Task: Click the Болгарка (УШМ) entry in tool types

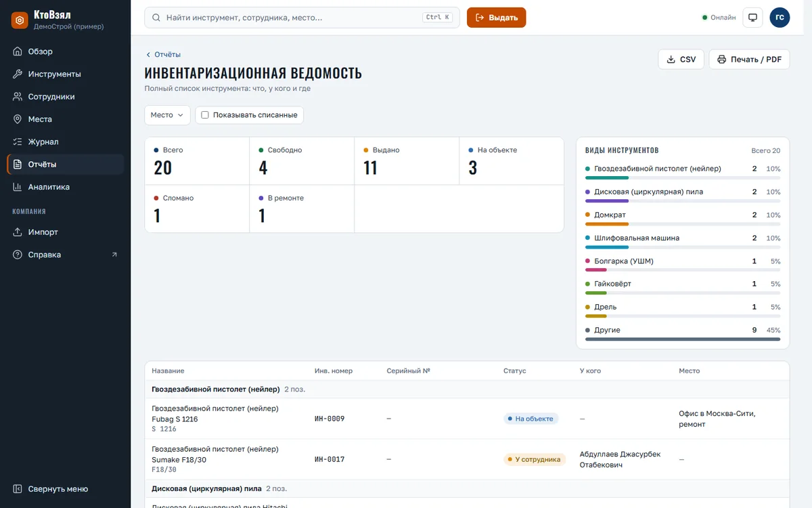Action: pyautogui.click(x=683, y=265)
